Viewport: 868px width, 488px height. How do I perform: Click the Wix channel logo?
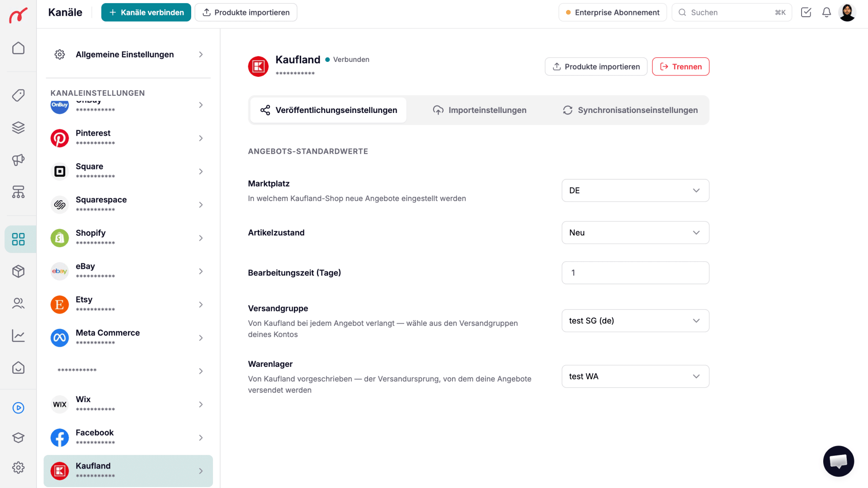tap(60, 404)
